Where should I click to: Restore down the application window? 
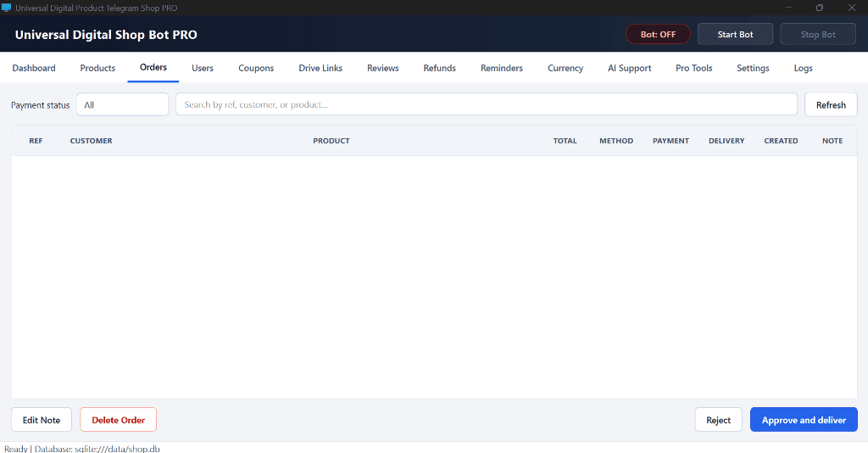click(820, 8)
